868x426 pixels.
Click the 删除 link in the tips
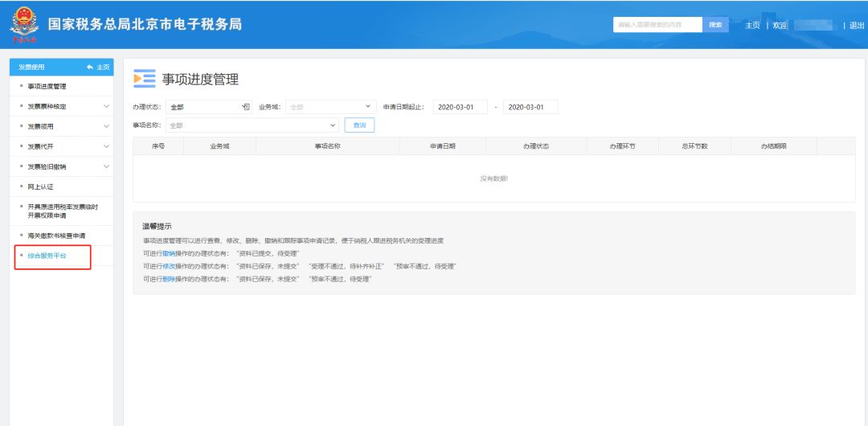(169, 279)
